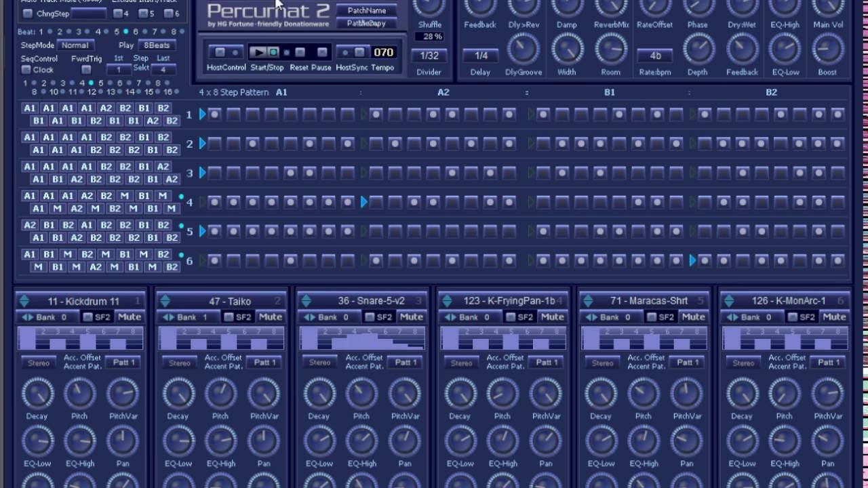Image resolution: width=868 pixels, height=488 pixels.
Task: Click the Taiko Pitch knob
Action: (x=220, y=394)
